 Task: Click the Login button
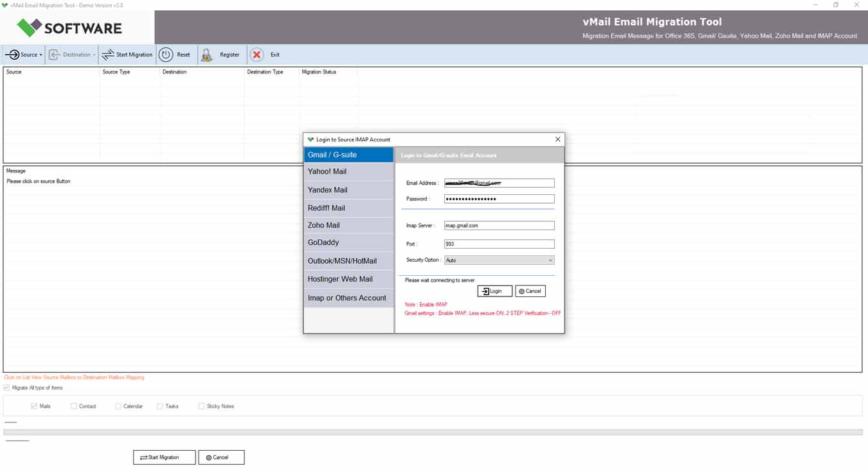click(494, 291)
